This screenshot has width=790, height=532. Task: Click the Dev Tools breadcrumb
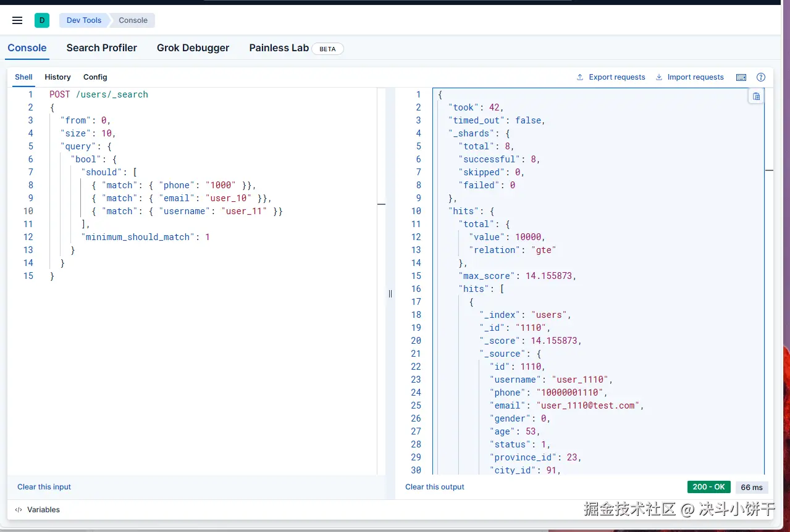tap(84, 20)
